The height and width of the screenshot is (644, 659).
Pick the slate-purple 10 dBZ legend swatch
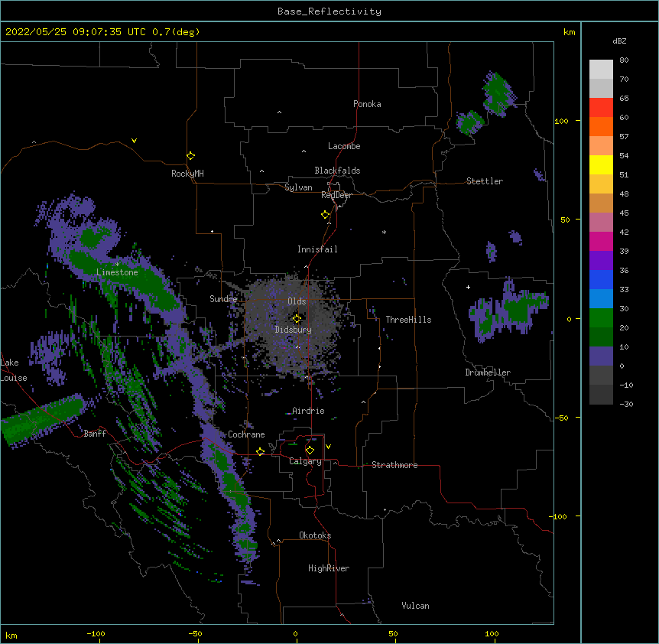tap(601, 356)
